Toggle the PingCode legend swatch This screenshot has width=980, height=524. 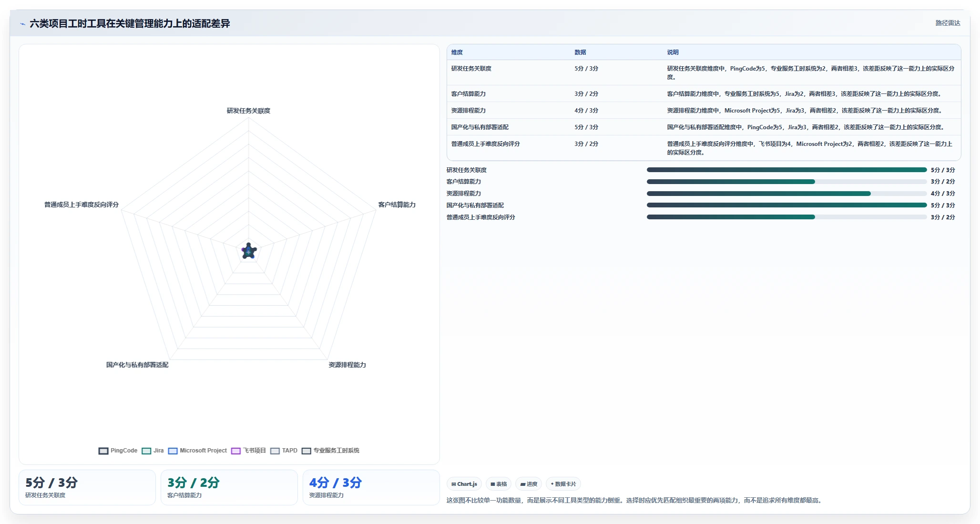tap(103, 451)
